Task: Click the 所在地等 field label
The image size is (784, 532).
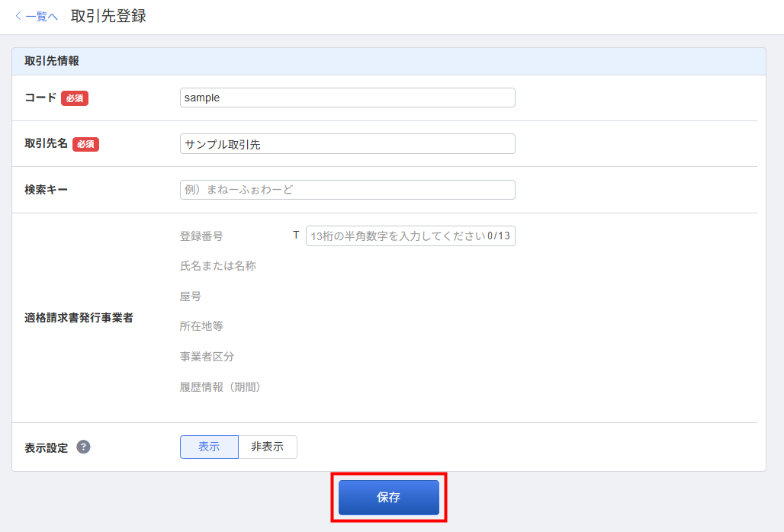Action: pyautogui.click(x=201, y=326)
